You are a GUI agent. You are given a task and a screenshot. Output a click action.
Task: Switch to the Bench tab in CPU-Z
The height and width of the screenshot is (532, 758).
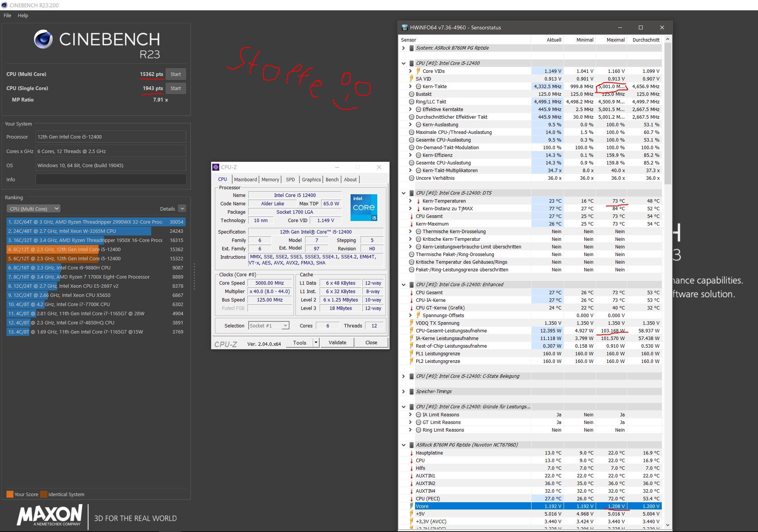[332, 179]
